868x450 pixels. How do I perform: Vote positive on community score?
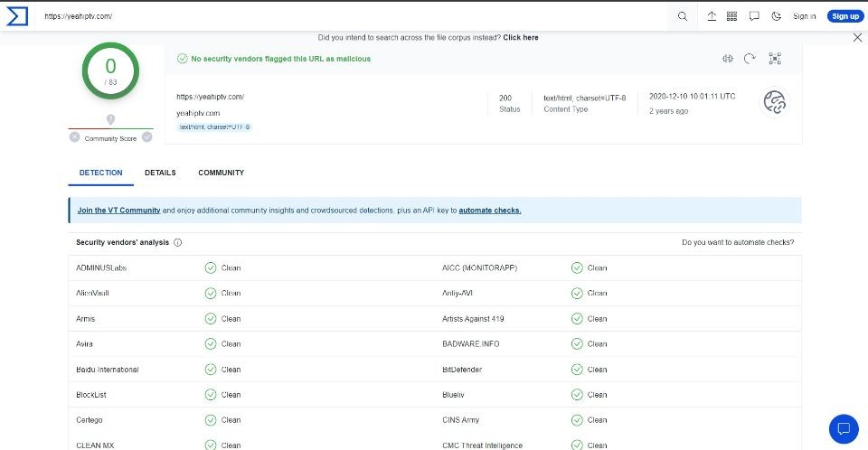tap(146, 136)
